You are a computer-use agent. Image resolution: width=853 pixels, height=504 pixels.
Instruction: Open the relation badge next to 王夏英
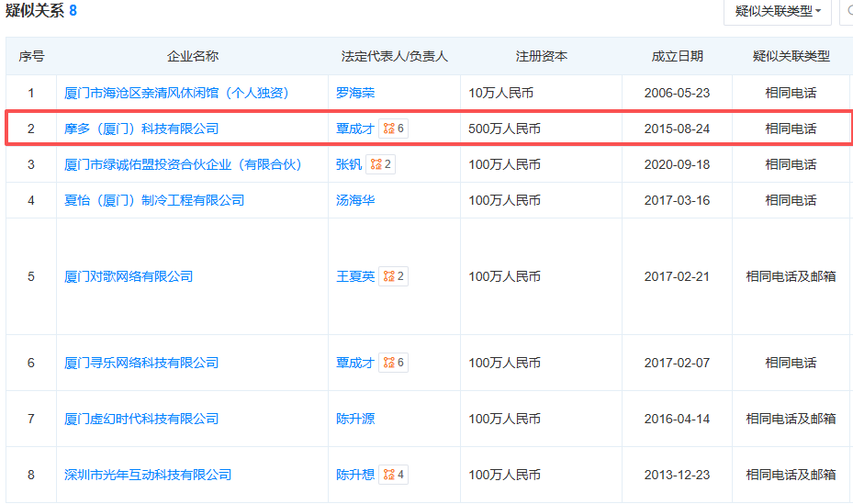(394, 276)
